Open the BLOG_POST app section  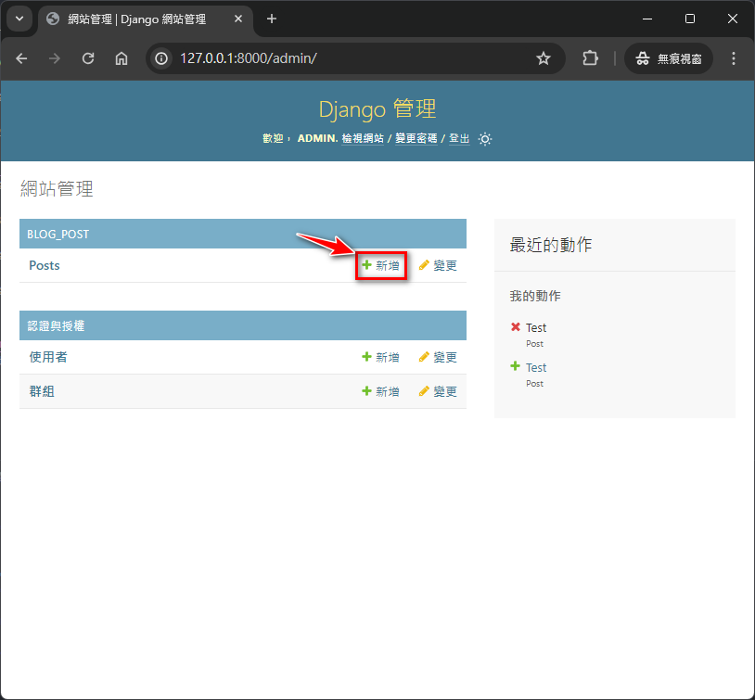pyautogui.click(x=58, y=235)
